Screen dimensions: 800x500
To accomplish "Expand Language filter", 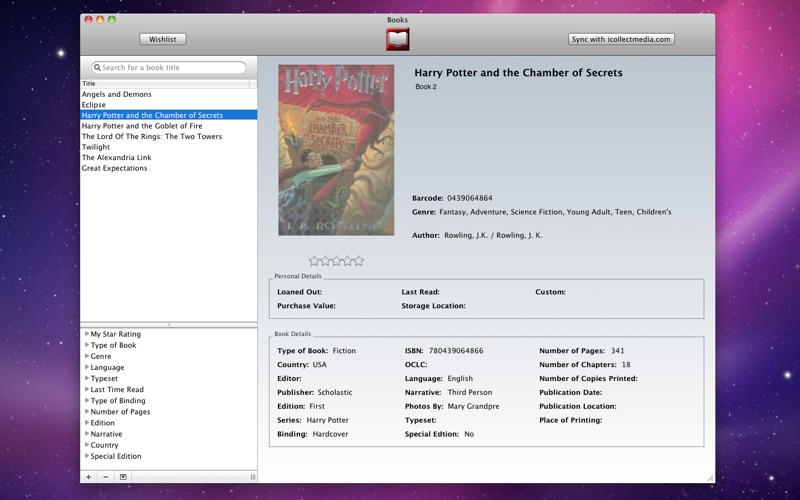I will click(x=87, y=367).
